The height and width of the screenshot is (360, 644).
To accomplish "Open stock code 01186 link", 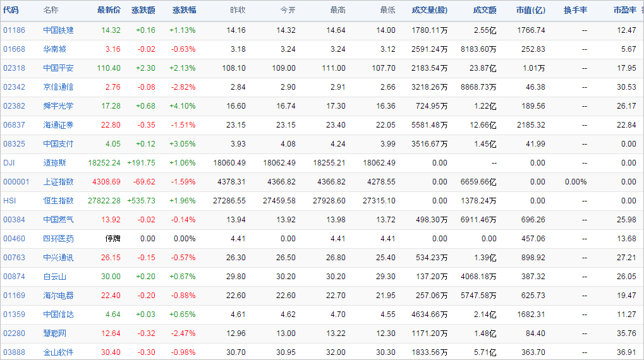I will point(14,30).
